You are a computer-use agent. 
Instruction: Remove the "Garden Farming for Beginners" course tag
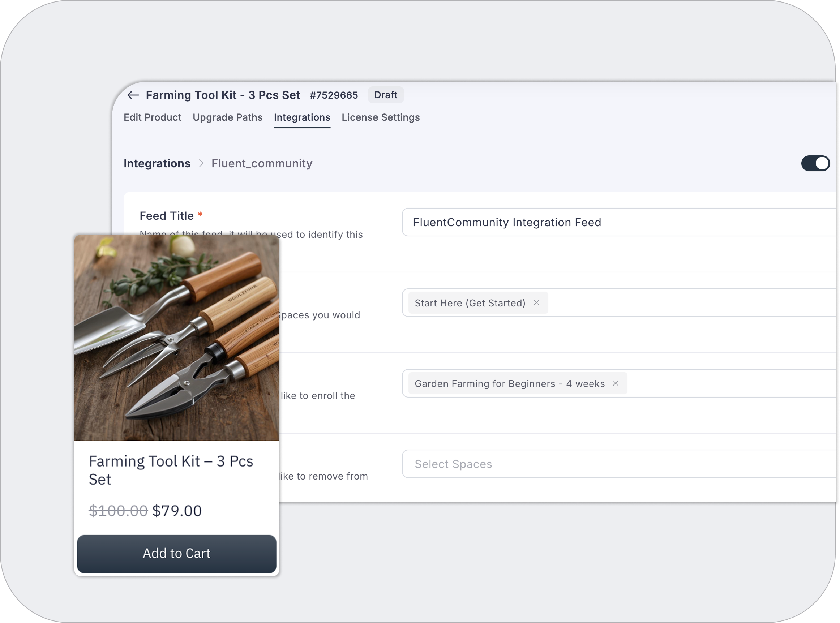pos(616,383)
